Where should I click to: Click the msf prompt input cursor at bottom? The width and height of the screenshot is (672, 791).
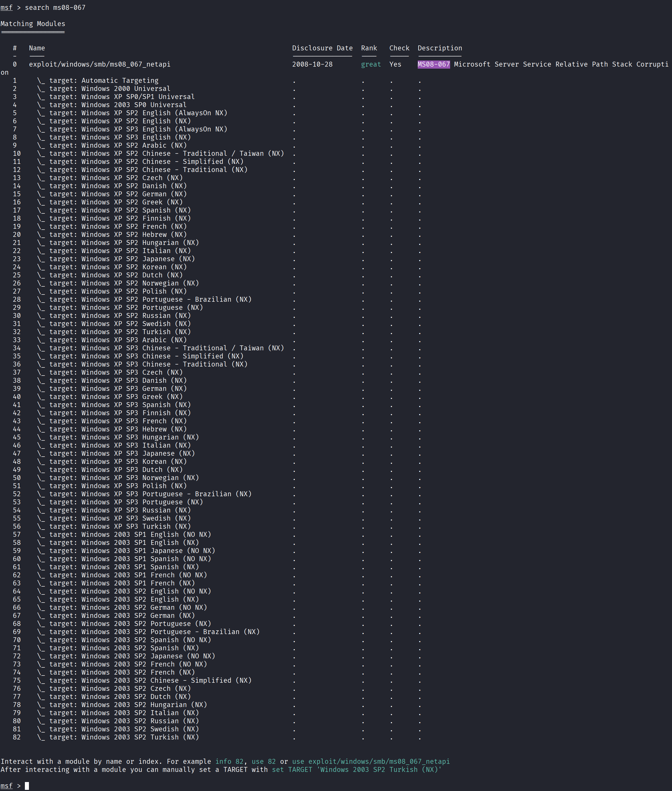(x=27, y=786)
